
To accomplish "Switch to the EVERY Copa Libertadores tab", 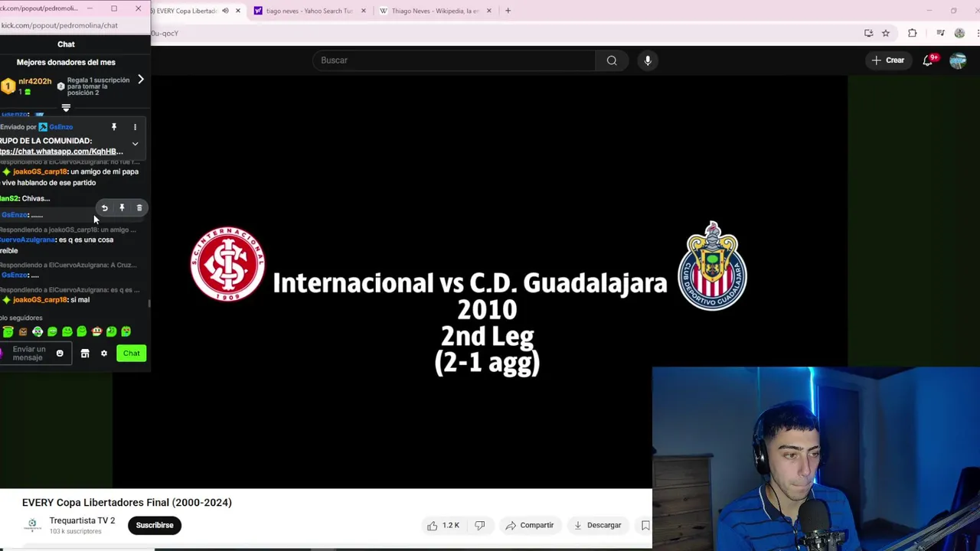I will click(x=188, y=11).
